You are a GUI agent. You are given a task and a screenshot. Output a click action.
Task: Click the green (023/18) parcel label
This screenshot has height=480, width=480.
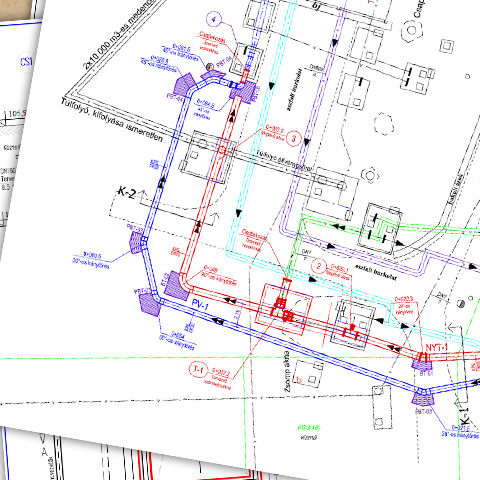click(x=309, y=428)
